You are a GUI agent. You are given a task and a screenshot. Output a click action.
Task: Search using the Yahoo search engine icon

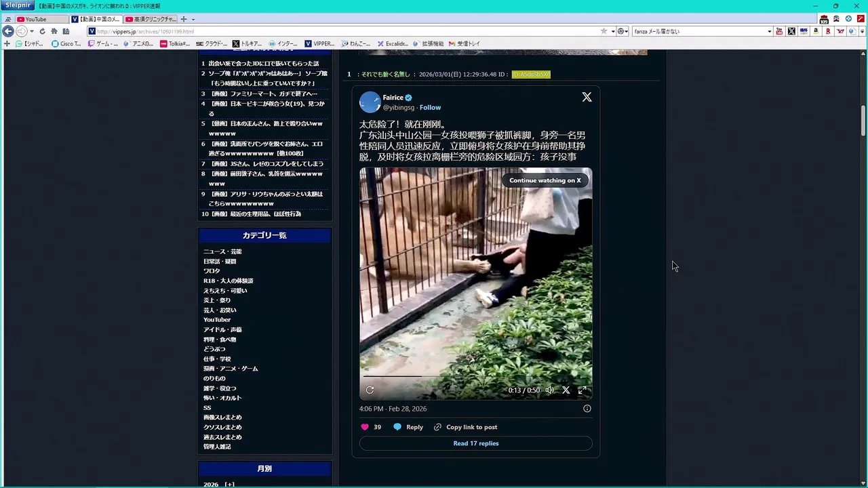pos(840,31)
